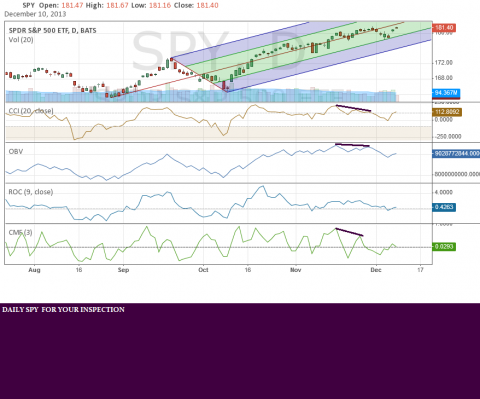Click the Close value 181.40 in header
480x399 pixels.
207,5
